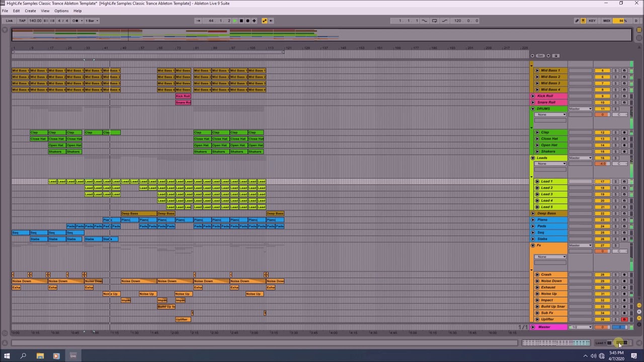Image resolution: width=644 pixels, height=362 pixels.
Task: Click the Punch-Out switch
Action: tap(445, 21)
